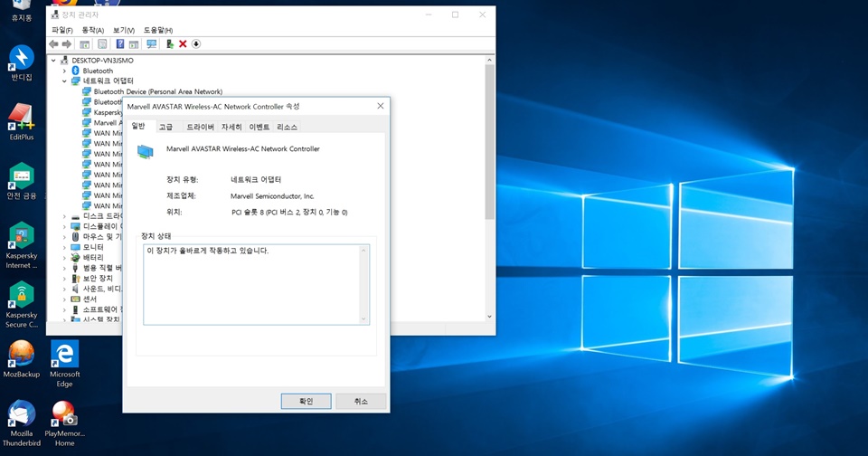Open Properties via the toolbar properties sheet icon
The width and height of the screenshot is (868, 456).
pyautogui.click(x=102, y=43)
